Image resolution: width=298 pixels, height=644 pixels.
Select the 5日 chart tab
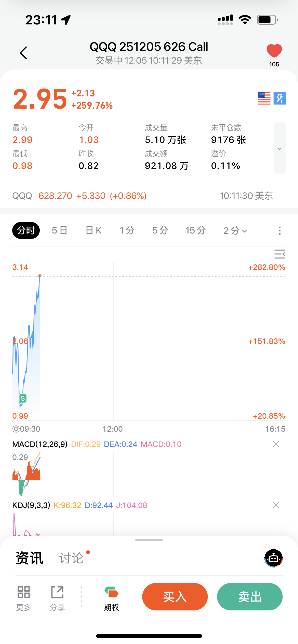(x=60, y=230)
